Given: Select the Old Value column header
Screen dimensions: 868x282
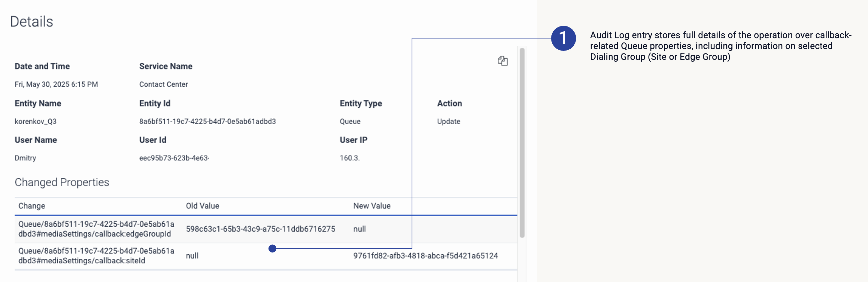Looking at the screenshot, I should click(x=202, y=206).
